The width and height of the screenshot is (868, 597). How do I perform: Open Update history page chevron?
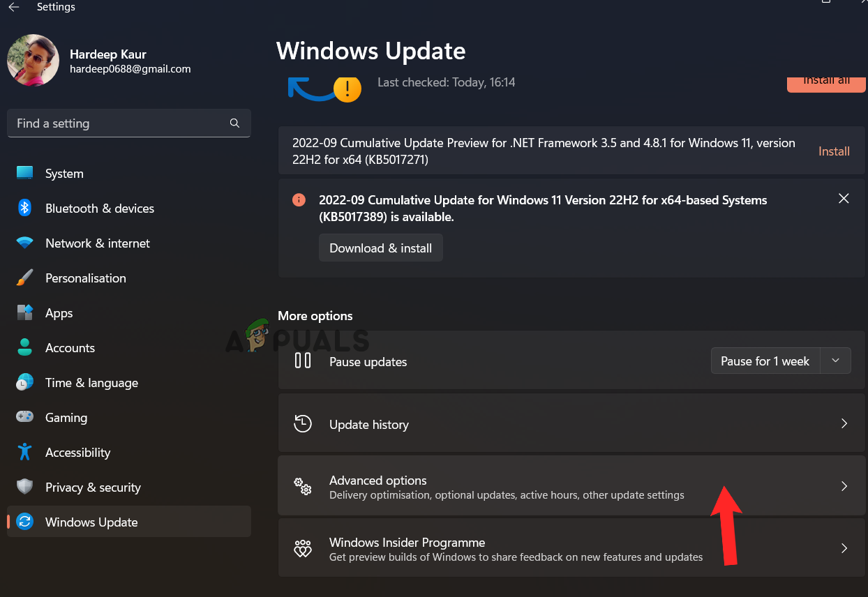pyautogui.click(x=844, y=424)
